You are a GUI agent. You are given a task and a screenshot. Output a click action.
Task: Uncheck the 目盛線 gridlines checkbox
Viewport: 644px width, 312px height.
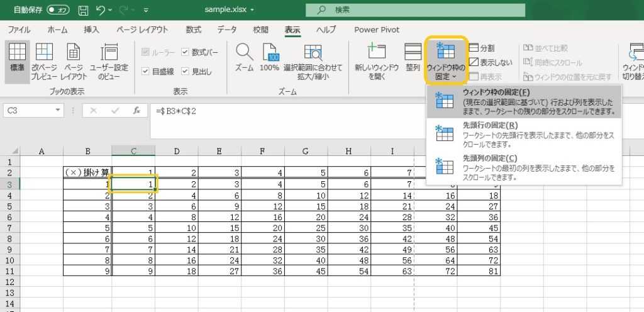[x=145, y=71]
